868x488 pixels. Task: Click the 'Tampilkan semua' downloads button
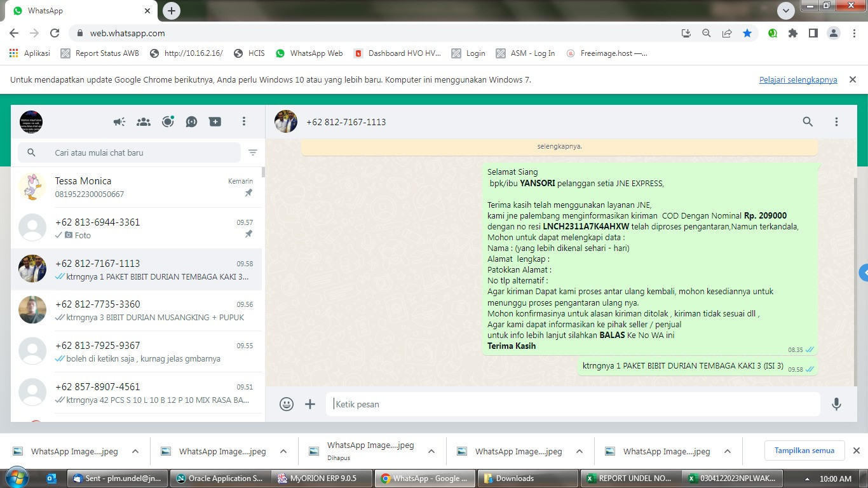804,451
